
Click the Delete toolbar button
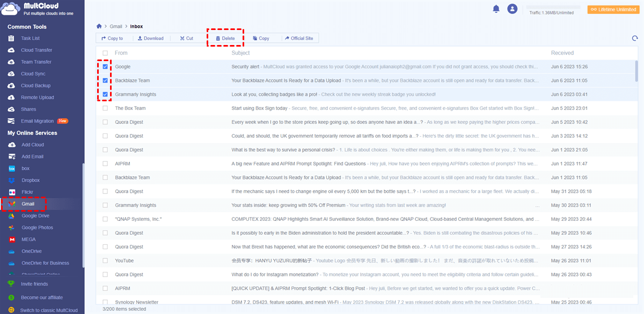(225, 38)
